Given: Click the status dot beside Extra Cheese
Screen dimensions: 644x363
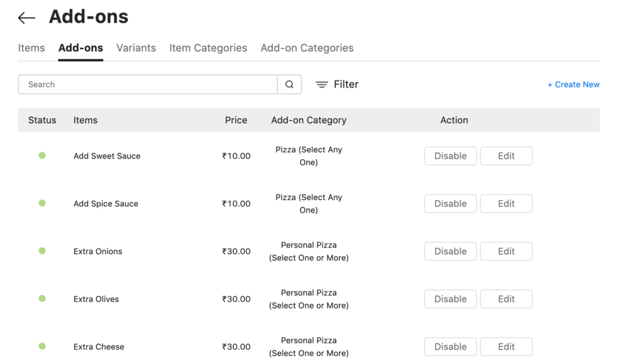Looking at the screenshot, I should point(42,347).
